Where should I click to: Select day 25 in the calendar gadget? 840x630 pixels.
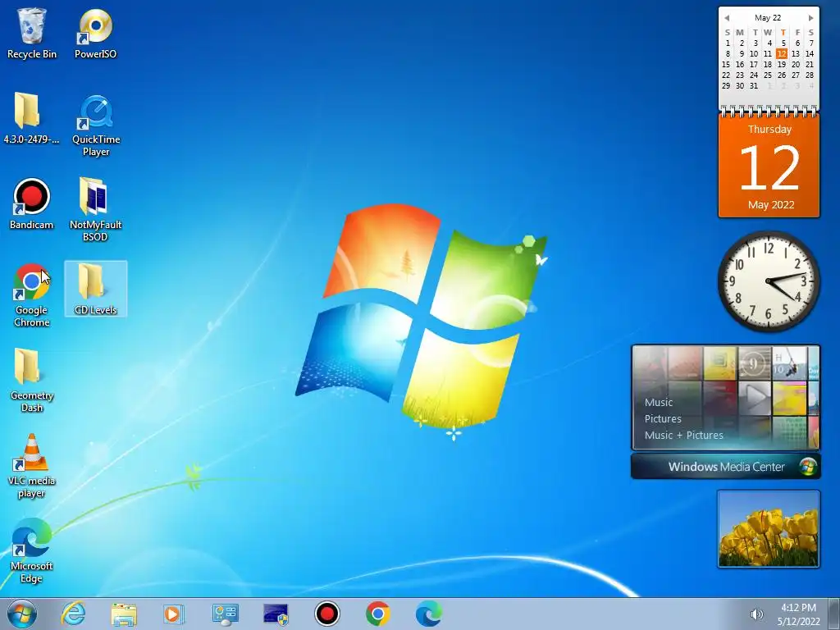(768, 75)
